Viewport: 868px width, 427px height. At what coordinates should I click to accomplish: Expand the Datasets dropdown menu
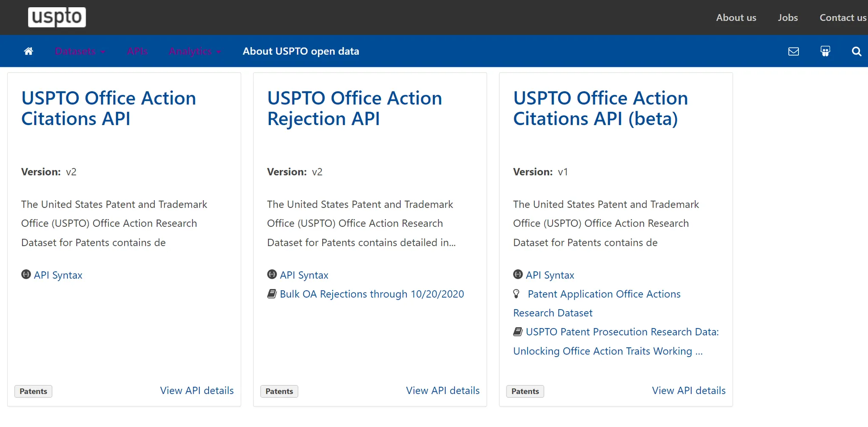80,51
